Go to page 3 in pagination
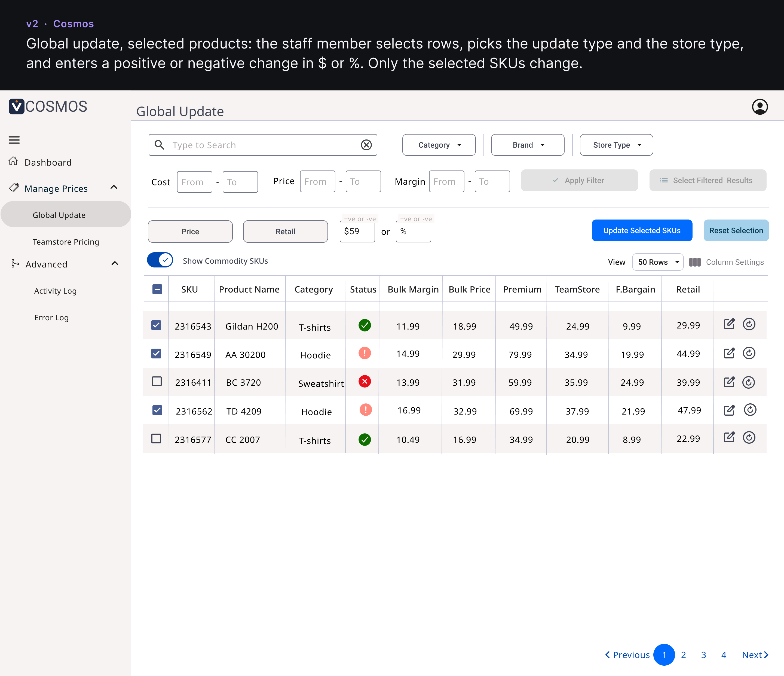The image size is (784, 676). coord(703,655)
